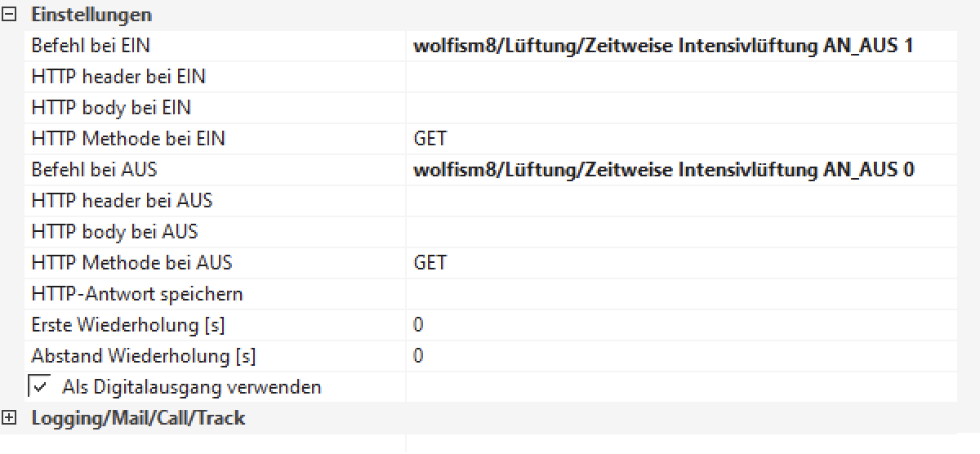Click the HTTP header bei AUS field
This screenshot has width=980, height=454.
[679, 201]
